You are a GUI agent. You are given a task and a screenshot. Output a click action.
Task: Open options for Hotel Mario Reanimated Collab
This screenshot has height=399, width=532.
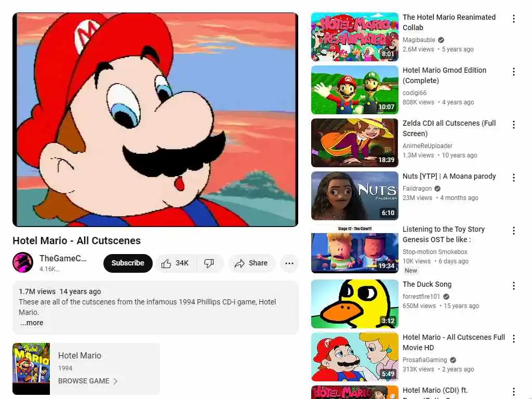[514, 19]
